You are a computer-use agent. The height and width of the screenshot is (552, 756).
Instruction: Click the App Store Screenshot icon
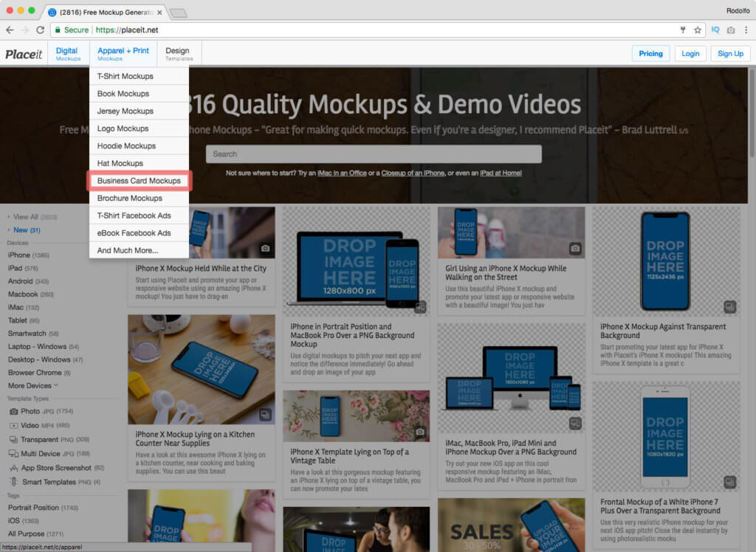(13, 468)
